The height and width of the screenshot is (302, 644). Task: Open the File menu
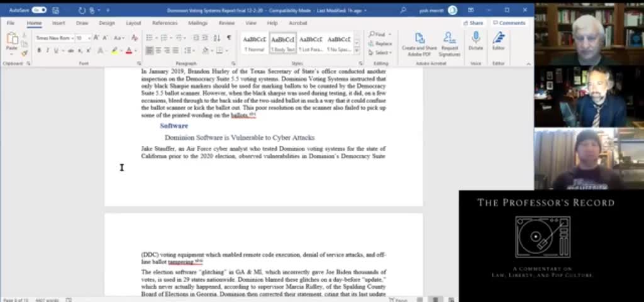tap(11, 23)
